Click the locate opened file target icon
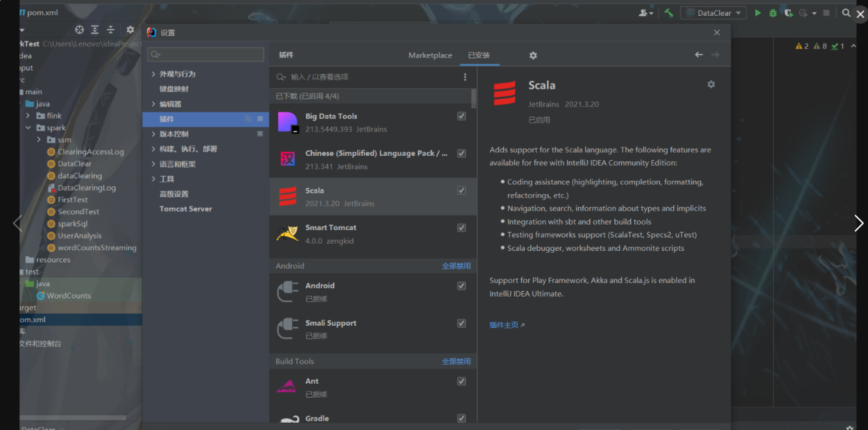The height and width of the screenshot is (430, 868). [79, 29]
